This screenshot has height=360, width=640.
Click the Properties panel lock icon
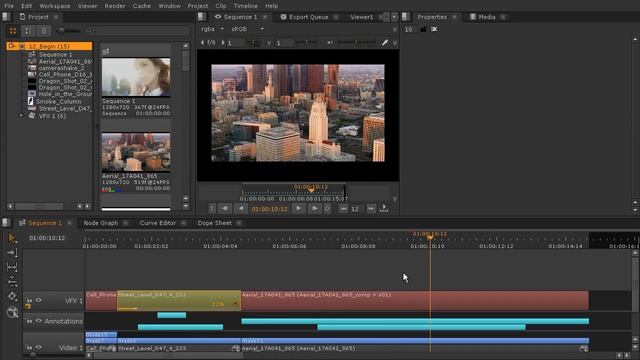coord(423,29)
